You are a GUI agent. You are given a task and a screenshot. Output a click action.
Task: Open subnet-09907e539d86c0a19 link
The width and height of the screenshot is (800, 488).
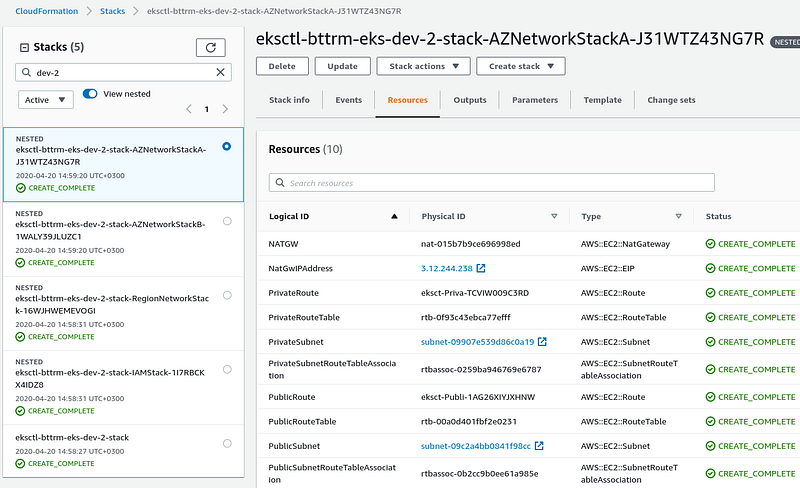click(x=478, y=342)
